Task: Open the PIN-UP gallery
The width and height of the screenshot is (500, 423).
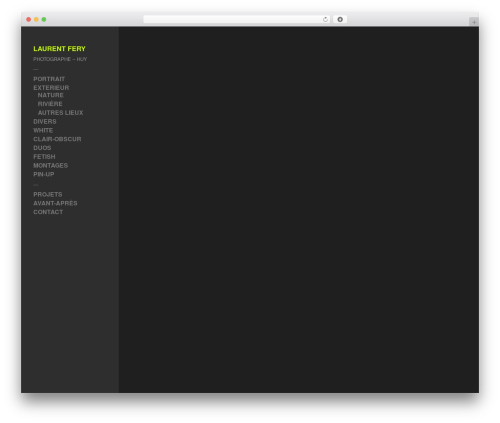Action: pos(44,174)
